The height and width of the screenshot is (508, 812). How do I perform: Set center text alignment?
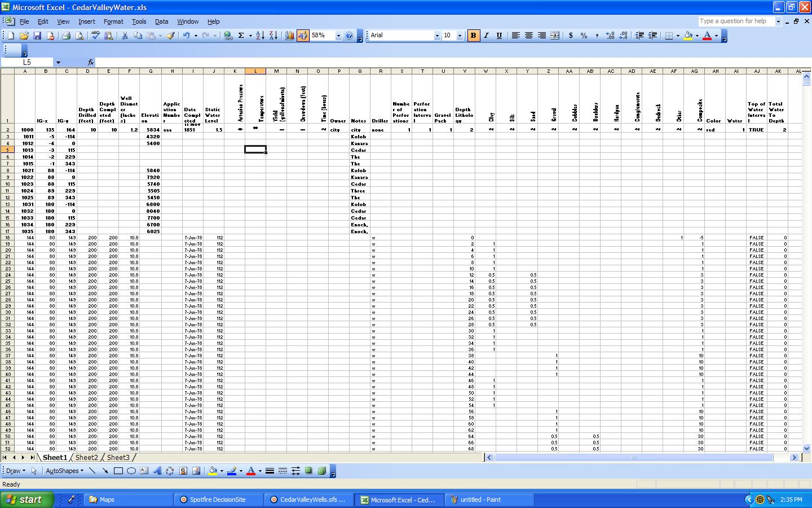pyautogui.click(x=528, y=36)
